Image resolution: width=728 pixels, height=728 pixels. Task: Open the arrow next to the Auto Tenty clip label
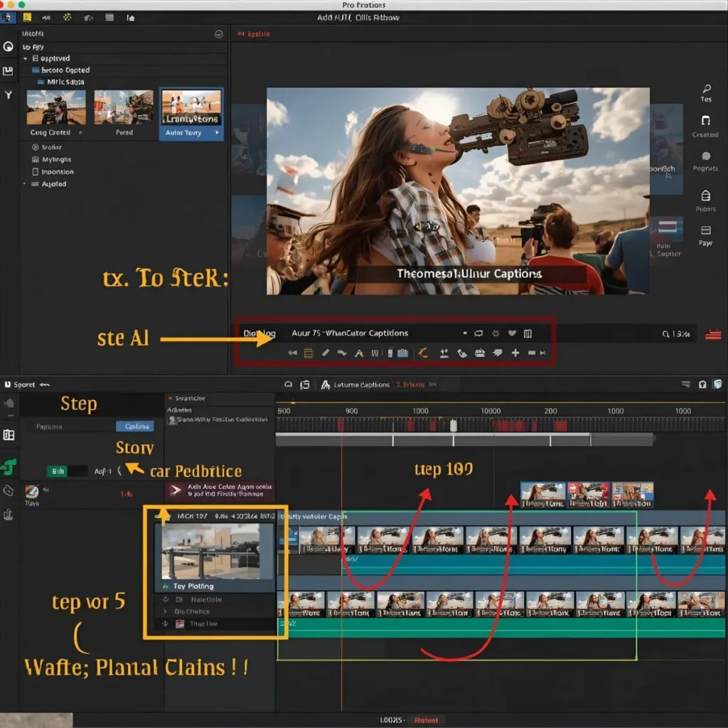[x=218, y=133]
